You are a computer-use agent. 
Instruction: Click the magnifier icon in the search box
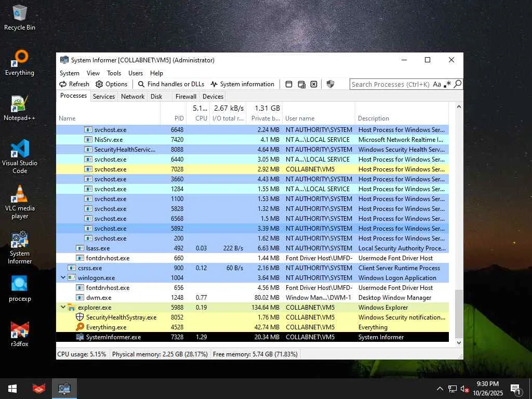457,84
